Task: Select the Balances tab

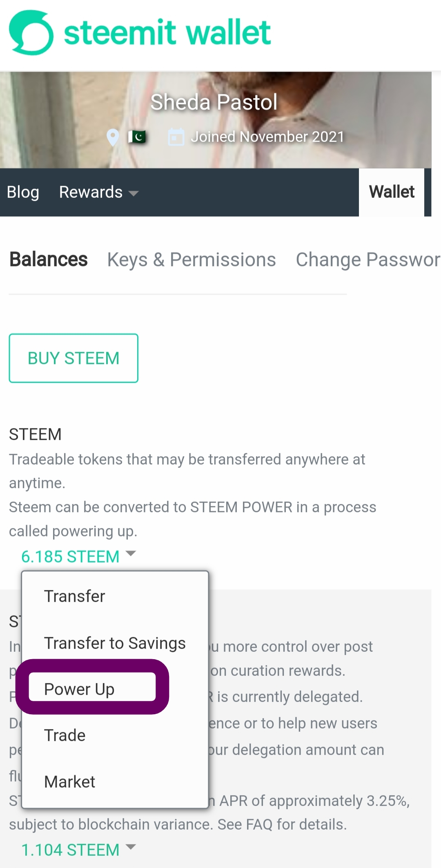Action: [49, 259]
